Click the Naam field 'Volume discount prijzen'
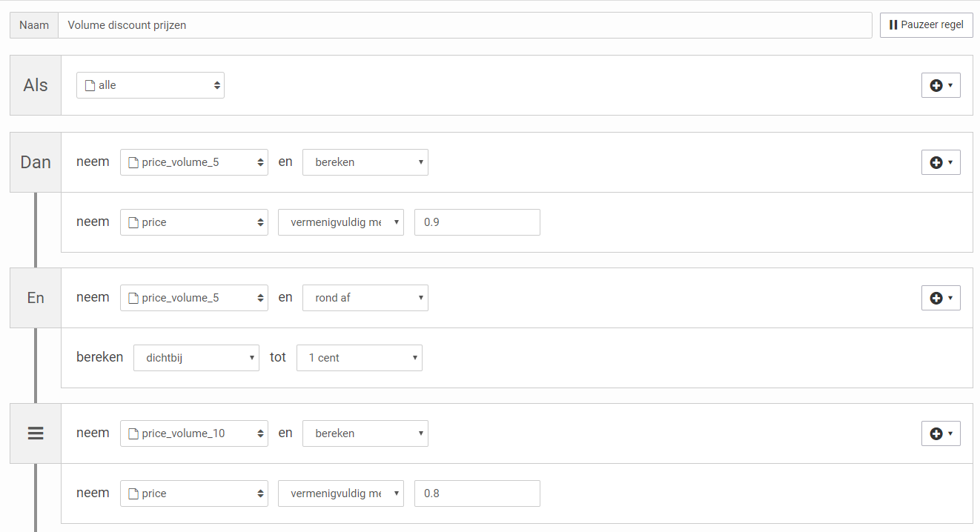This screenshot has height=532, width=980. click(465, 24)
